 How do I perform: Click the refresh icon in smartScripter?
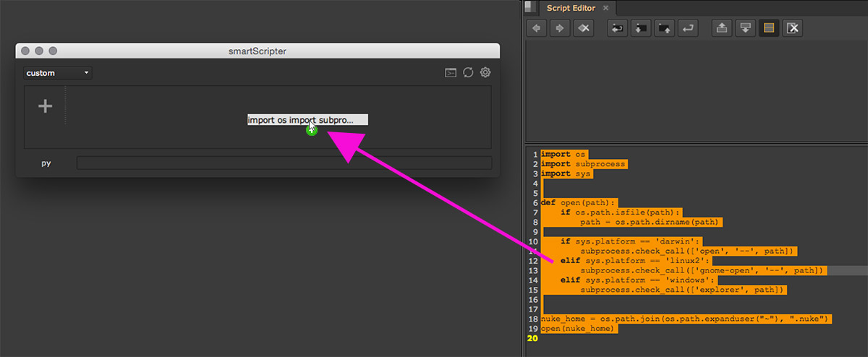point(468,73)
